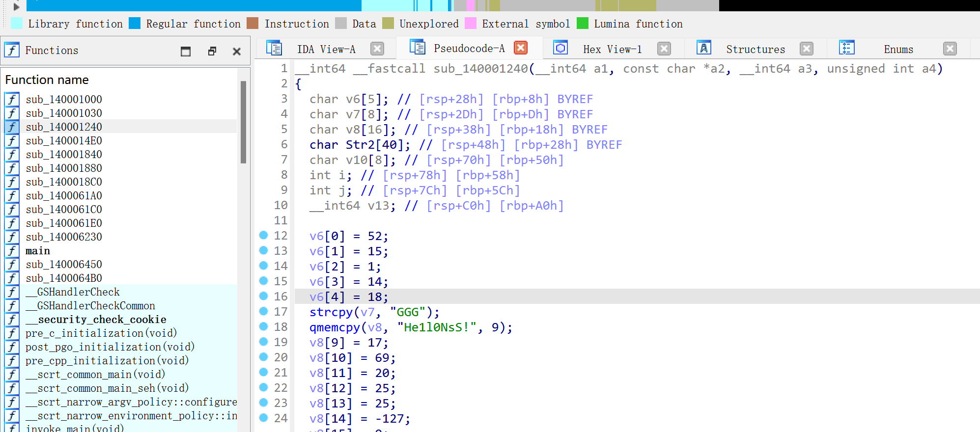
Task: Select function sub_140001030 in list
Action: [x=64, y=113]
